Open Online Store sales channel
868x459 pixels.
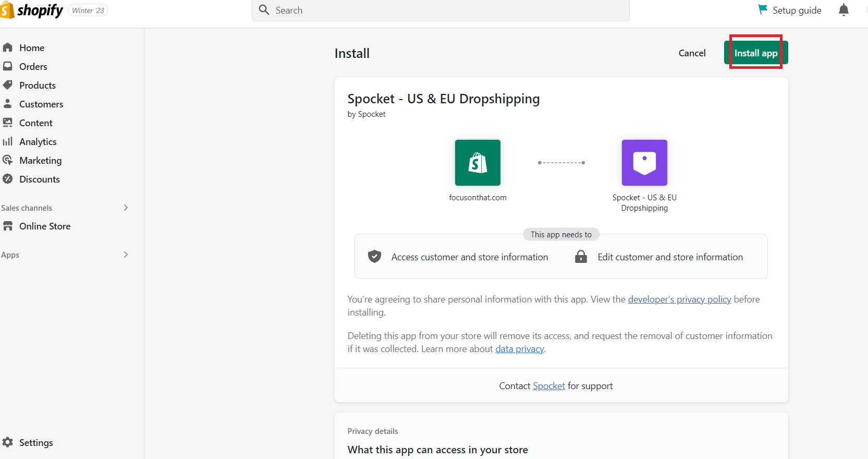45,226
